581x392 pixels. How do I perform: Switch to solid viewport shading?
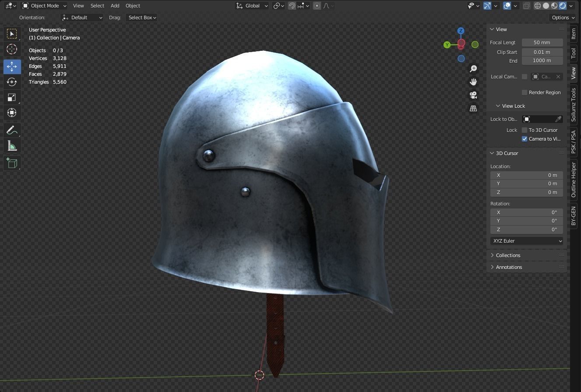click(x=546, y=6)
